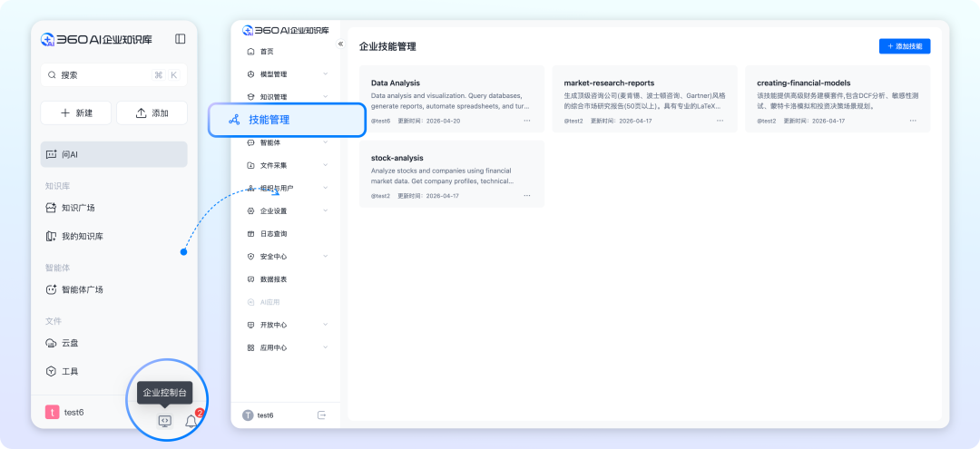This screenshot has width=980, height=449.
Task: Click the 新建 button
Action: click(x=76, y=113)
